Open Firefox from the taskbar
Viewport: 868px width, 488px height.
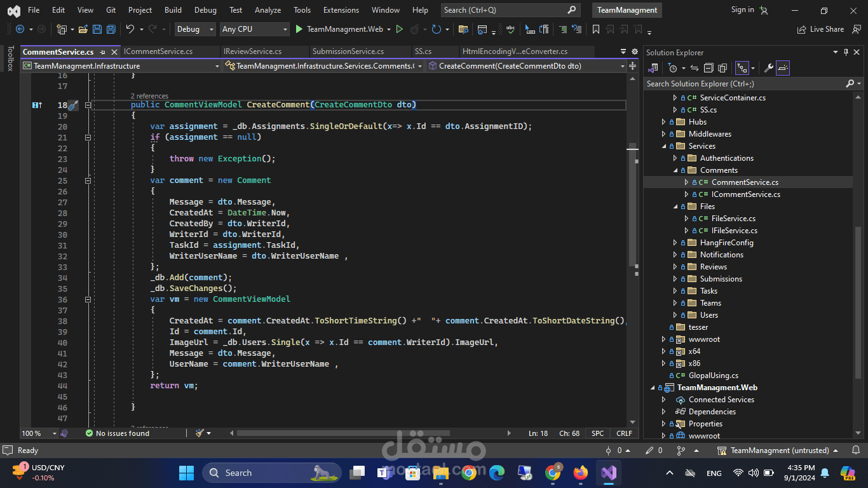pos(581,473)
